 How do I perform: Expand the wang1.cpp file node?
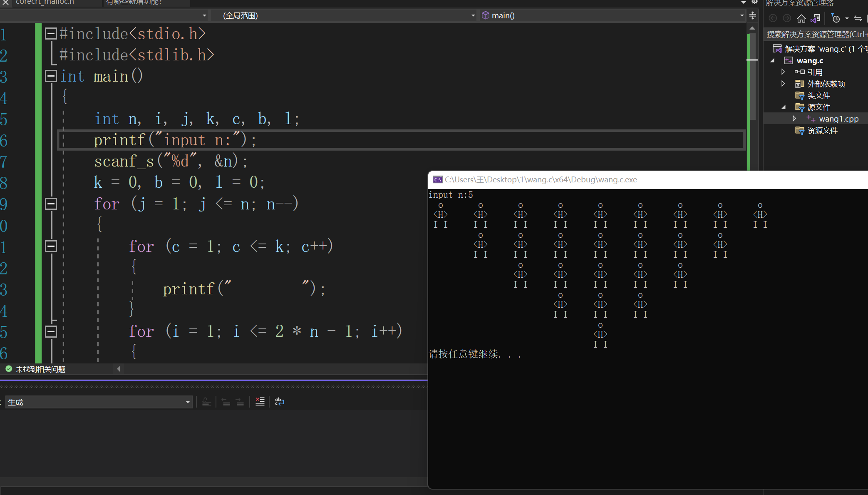pyautogui.click(x=794, y=119)
